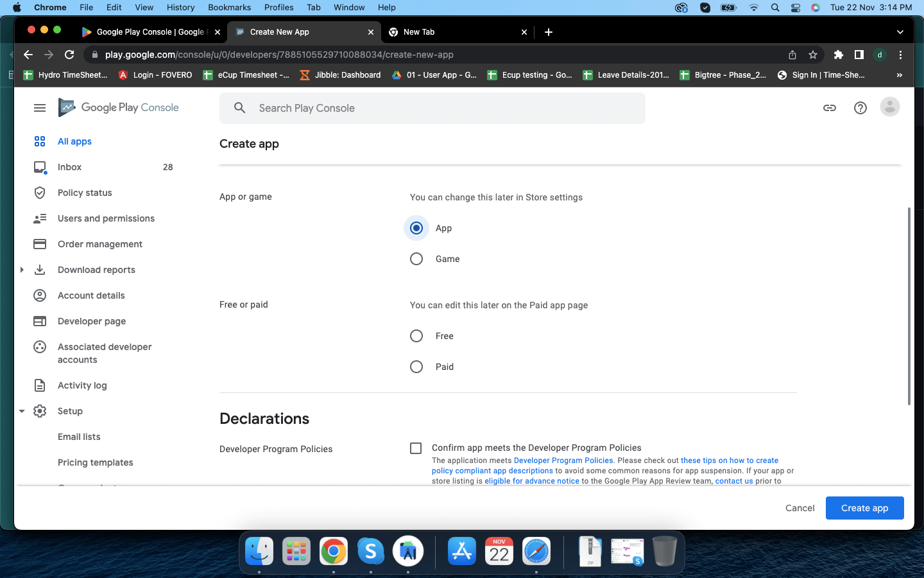Open the Bookmarks menu in menu bar
This screenshot has width=924, height=578.
(229, 7)
